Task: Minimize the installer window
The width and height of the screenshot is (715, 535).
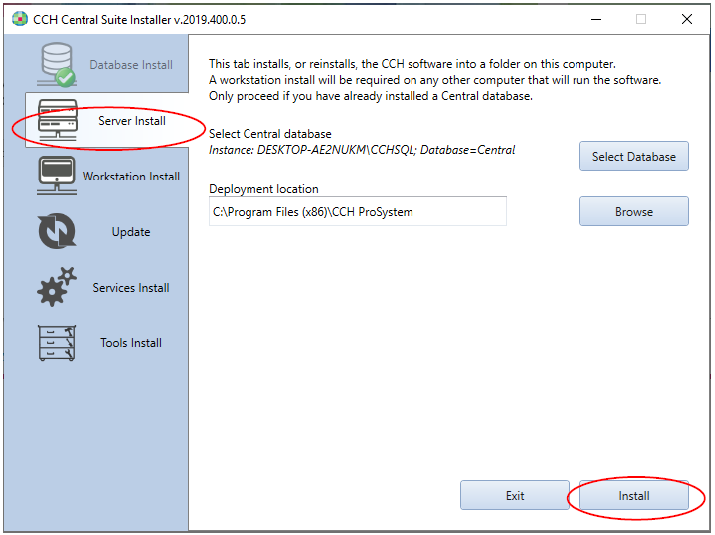Action: tap(596, 19)
